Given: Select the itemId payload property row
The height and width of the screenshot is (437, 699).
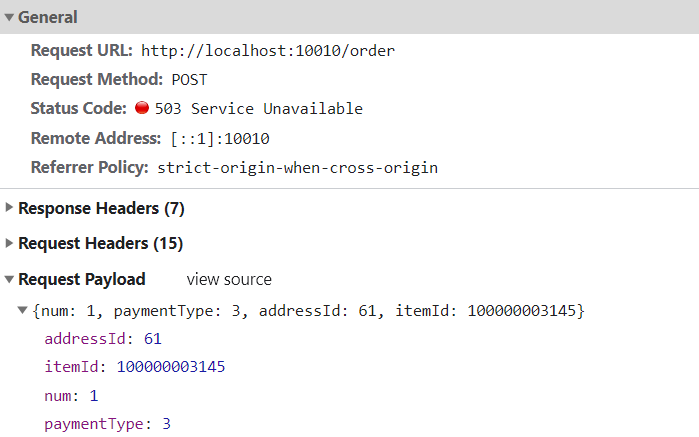Looking at the screenshot, I should (x=134, y=367).
